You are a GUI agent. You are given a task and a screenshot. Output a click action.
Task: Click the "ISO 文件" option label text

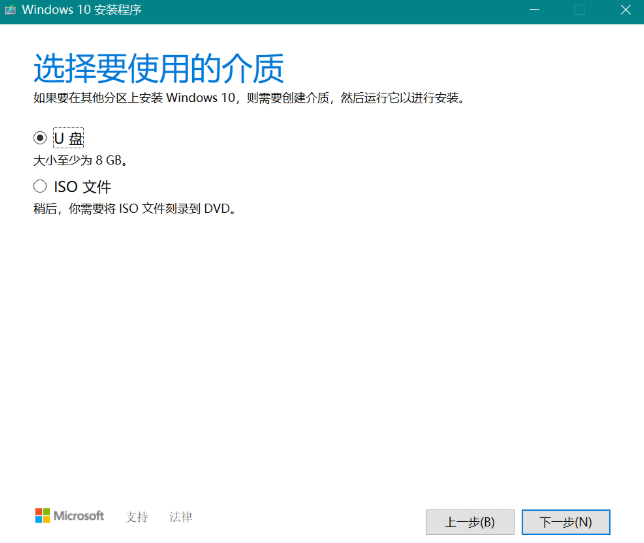pos(82,186)
